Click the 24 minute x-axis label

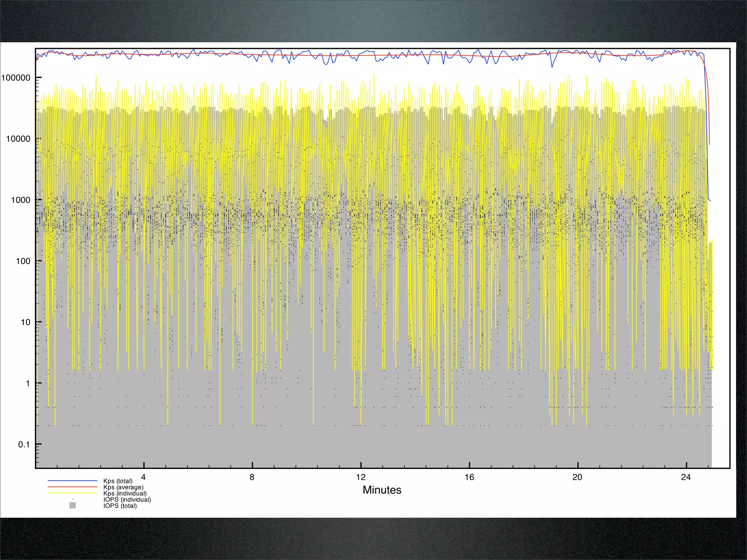click(x=686, y=477)
